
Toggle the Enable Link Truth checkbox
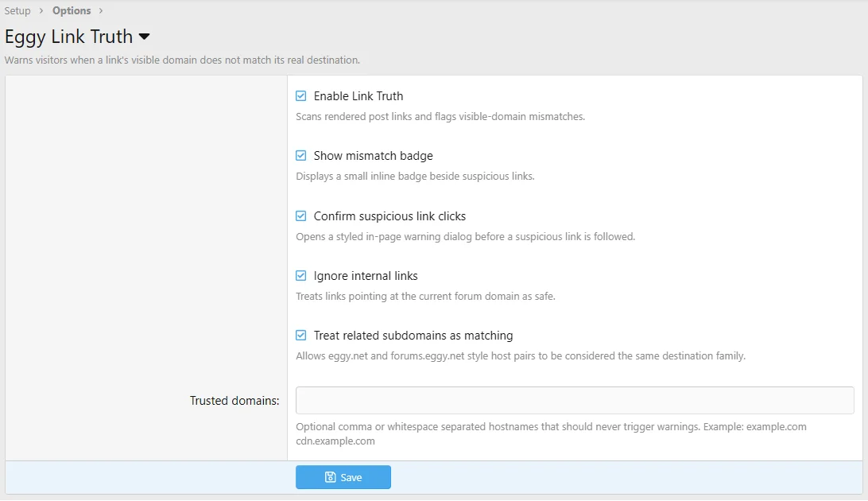(x=300, y=95)
